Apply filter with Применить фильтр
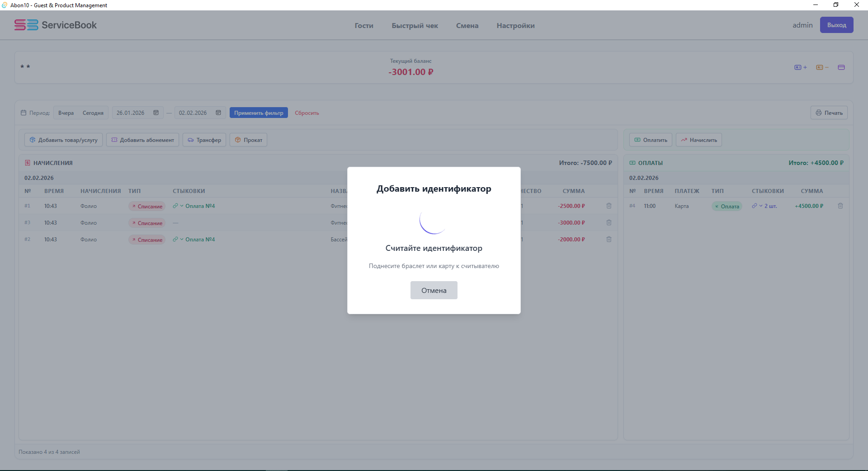 [x=259, y=113]
